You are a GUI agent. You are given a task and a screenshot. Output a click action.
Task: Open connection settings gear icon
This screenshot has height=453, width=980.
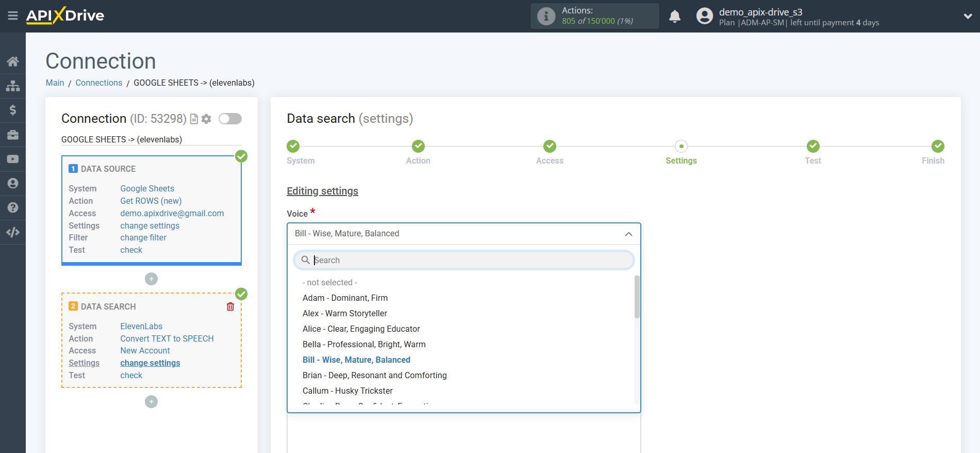pos(206,119)
